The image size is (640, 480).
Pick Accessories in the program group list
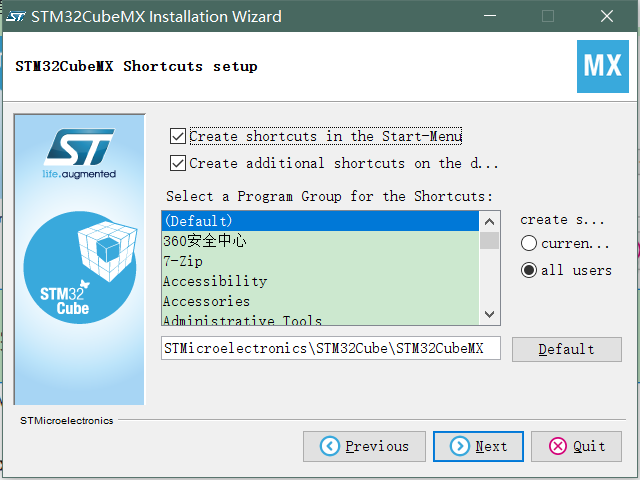[320, 301]
